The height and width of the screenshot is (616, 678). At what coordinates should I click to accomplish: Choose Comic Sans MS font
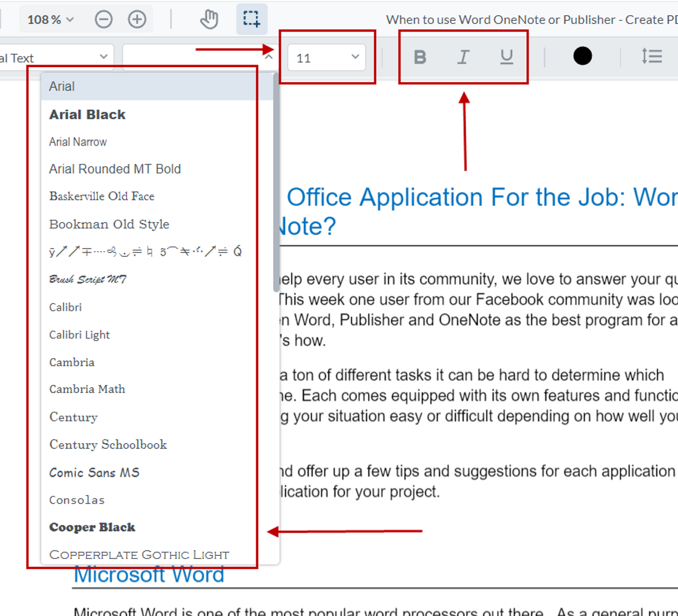(x=157, y=472)
